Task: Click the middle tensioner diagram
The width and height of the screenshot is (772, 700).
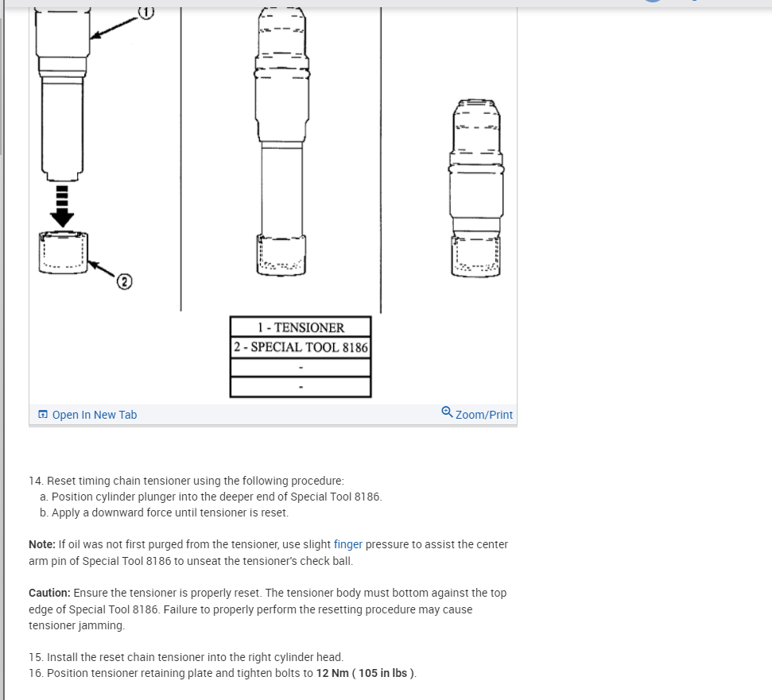Action: pos(281,141)
